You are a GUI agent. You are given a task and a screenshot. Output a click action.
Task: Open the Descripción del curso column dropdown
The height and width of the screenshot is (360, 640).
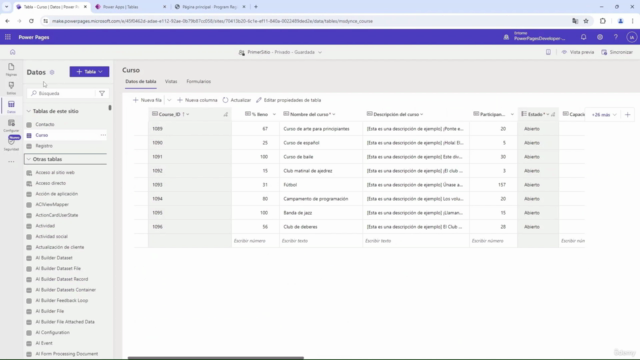tap(422, 114)
